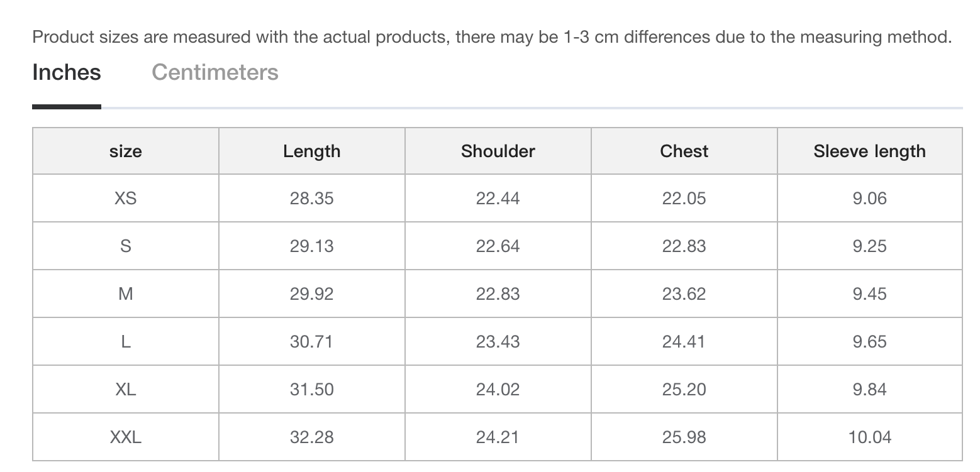Click the product size measurement note text
This screenshot has width=980, height=472.
[x=492, y=37]
